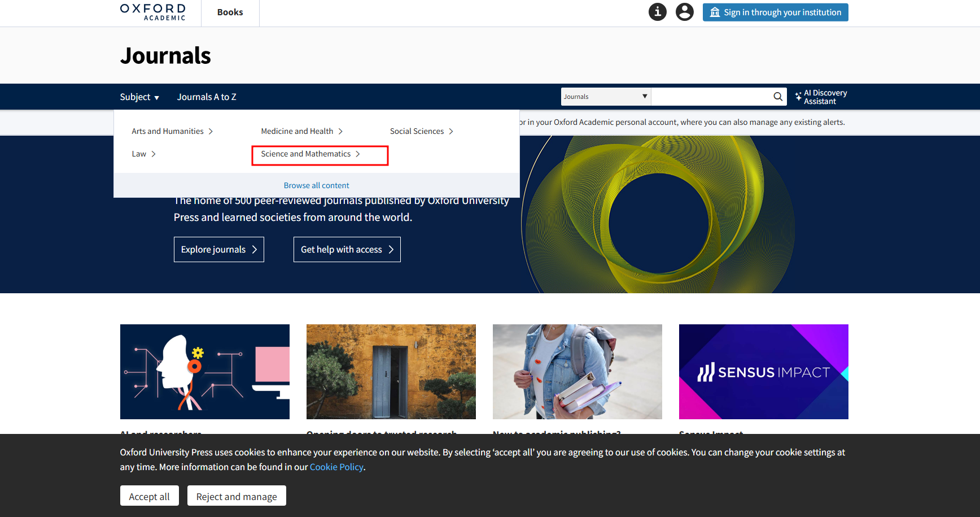Viewport: 980px width, 517px height.
Task: Open the Sensus Impact thumbnail
Action: tap(763, 372)
